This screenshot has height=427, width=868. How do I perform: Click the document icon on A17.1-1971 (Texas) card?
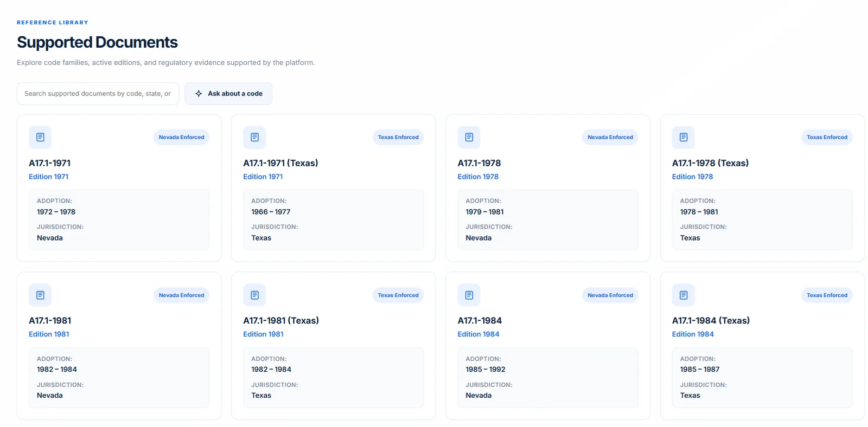click(254, 137)
